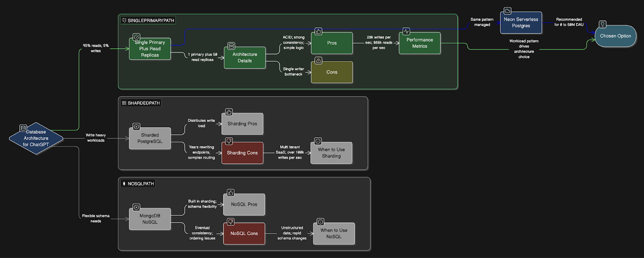Click the X icon on the MongoDB NoSQL node
This screenshot has height=258, width=644.
(136, 207)
